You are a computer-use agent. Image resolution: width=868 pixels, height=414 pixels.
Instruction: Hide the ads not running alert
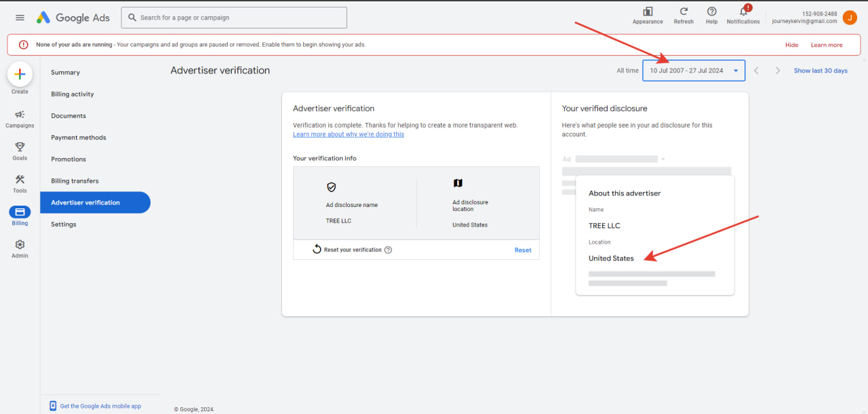(791, 45)
